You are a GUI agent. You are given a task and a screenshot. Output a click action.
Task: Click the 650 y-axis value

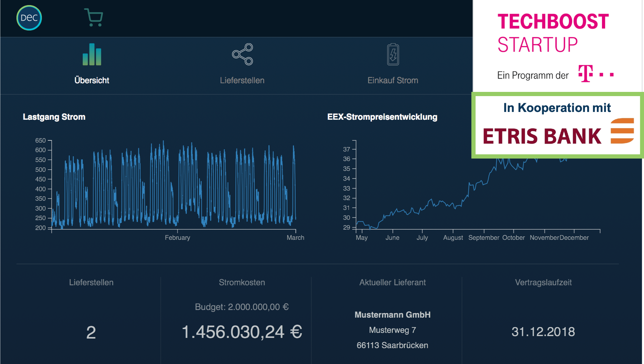tap(40, 140)
